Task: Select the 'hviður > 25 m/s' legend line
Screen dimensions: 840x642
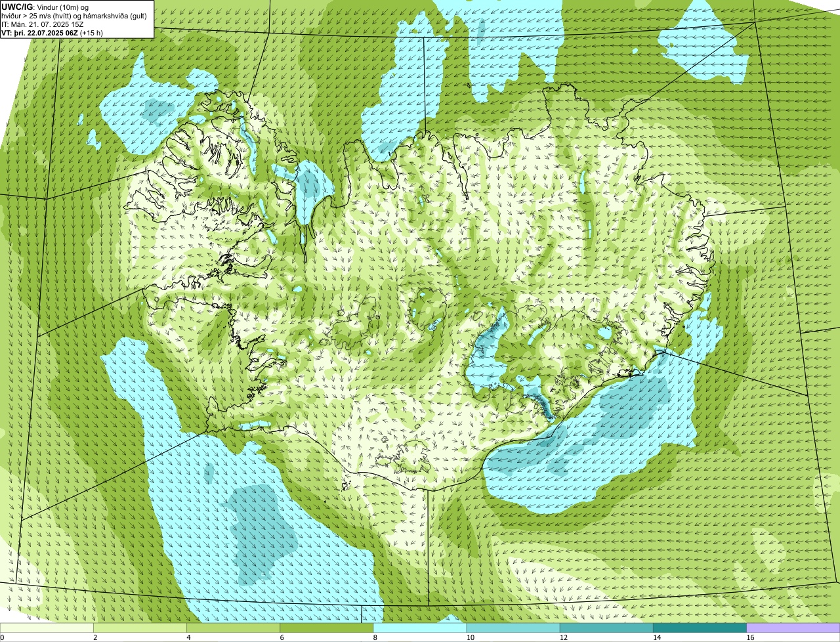Action: (75, 16)
